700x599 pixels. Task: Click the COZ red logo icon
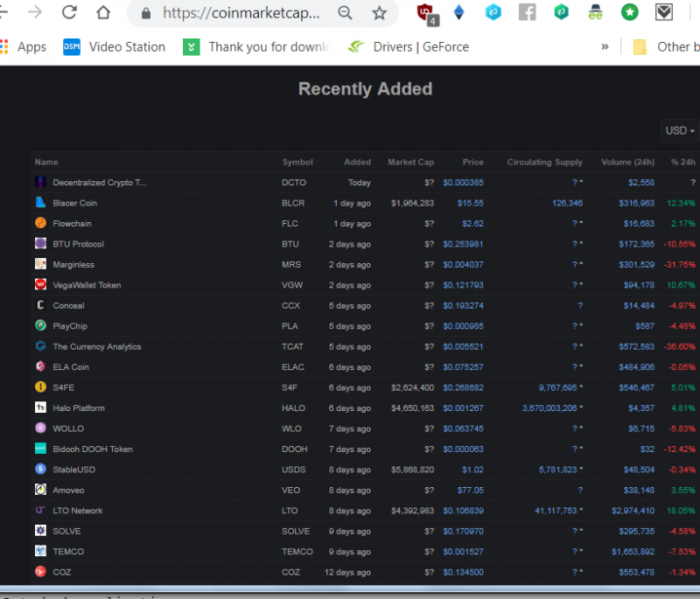40,572
